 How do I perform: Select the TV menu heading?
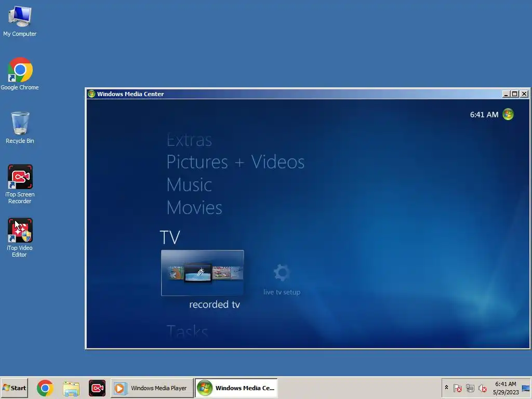coord(170,237)
